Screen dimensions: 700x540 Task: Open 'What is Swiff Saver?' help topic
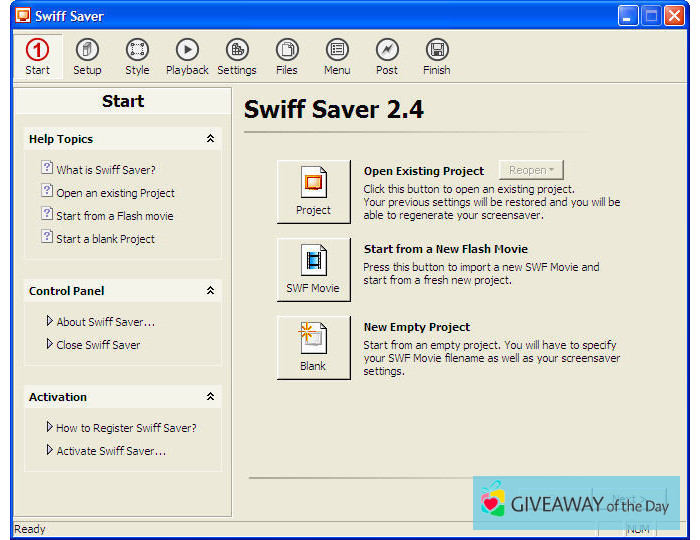[x=105, y=170]
